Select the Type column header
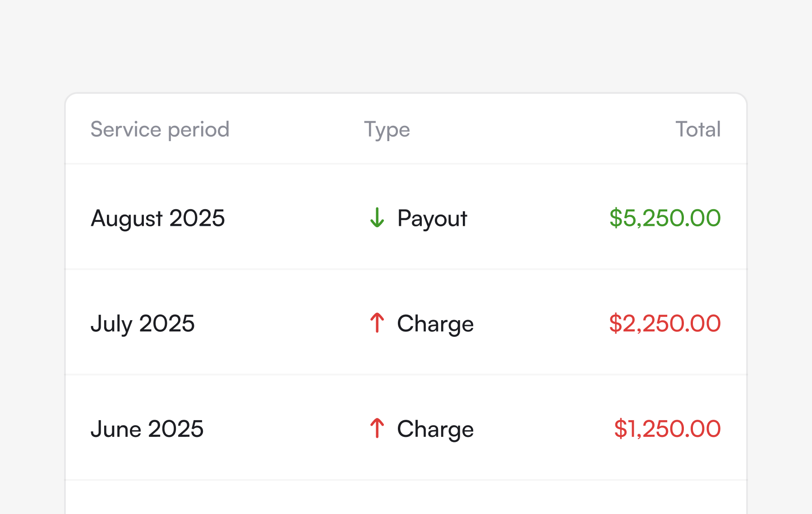Screen dimensions: 812x514 pyautogui.click(x=387, y=129)
